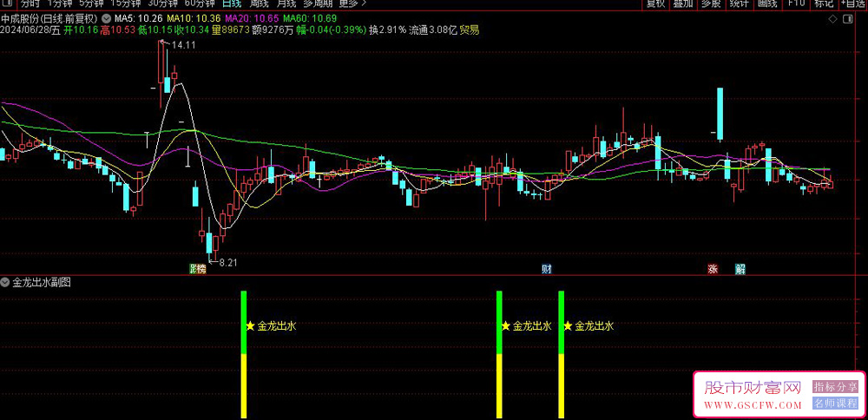Switch to the 5分钟 period tab

(91, 3)
